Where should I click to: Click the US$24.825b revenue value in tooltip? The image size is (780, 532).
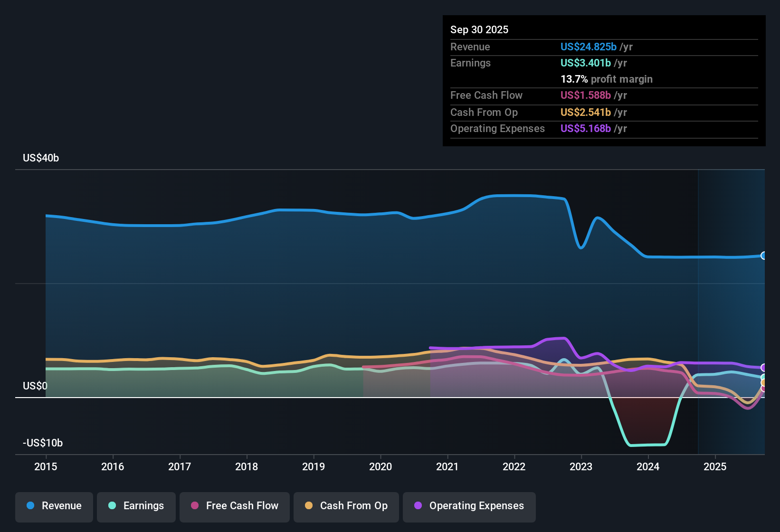[x=588, y=47]
